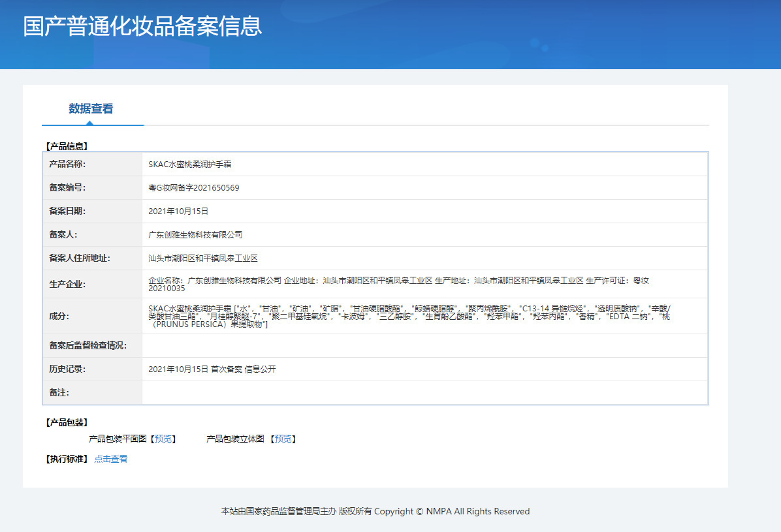The image size is (781, 532).
Task: Select the 备案后监督检查情况 row label
Action: coord(88,345)
